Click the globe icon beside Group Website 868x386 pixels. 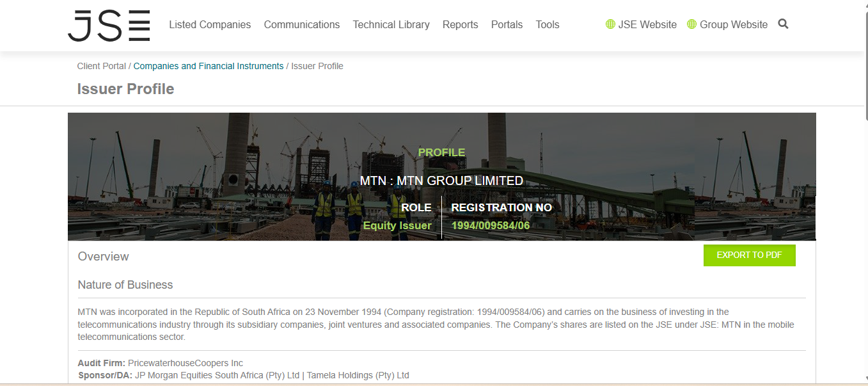click(x=691, y=24)
